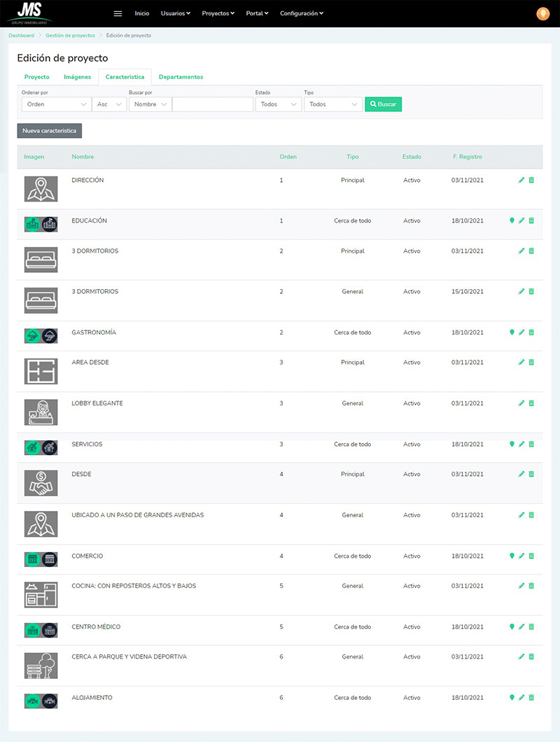560x744 pixels.
Task: Open the Tipo Todos dropdown
Action: pos(333,104)
